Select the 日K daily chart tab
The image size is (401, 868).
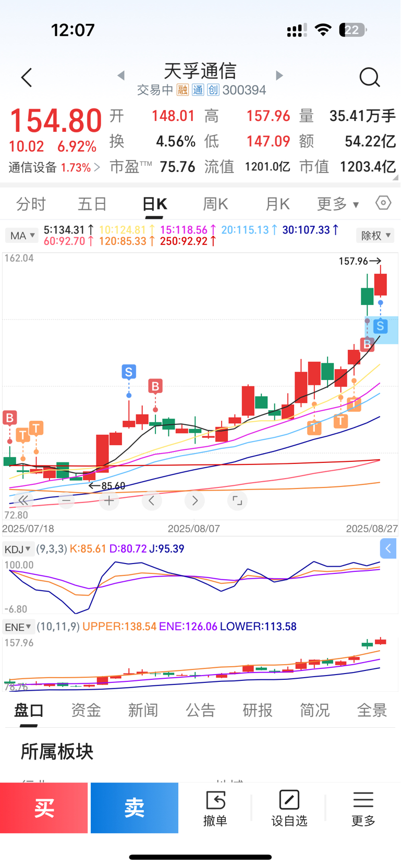coord(154,204)
